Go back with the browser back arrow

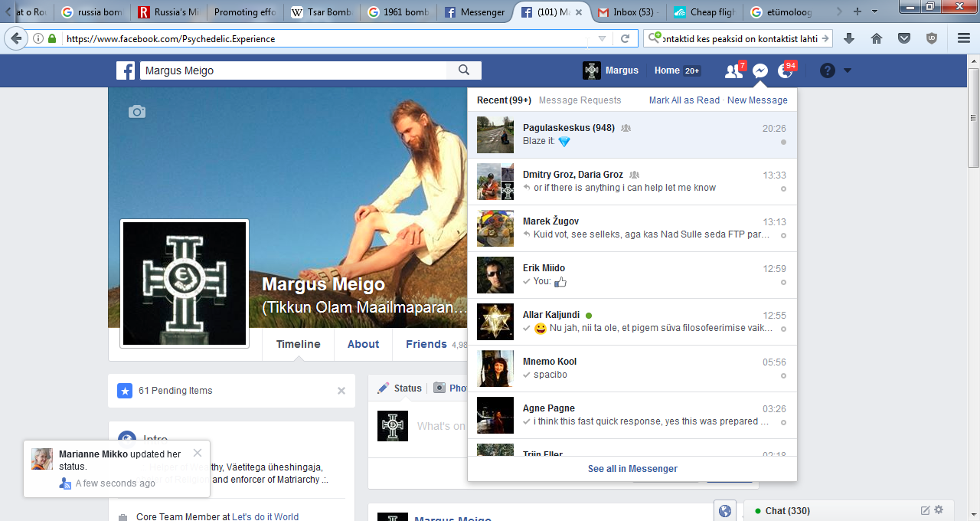(16, 38)
